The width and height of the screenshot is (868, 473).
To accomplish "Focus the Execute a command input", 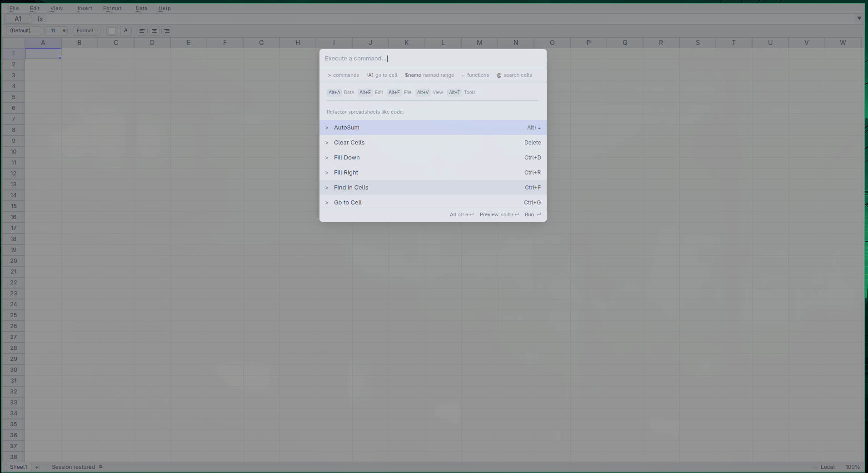I will point(433,59).
